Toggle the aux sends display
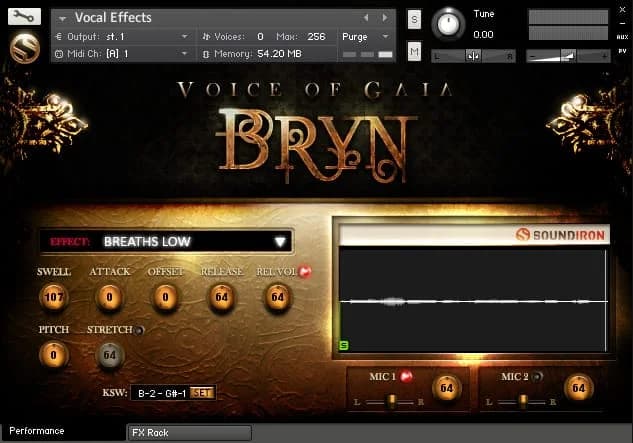 click(x=622, y=37)
